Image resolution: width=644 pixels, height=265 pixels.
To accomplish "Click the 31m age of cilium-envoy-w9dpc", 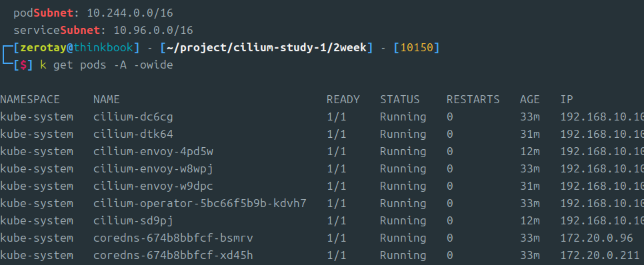I will click(530, 186).
